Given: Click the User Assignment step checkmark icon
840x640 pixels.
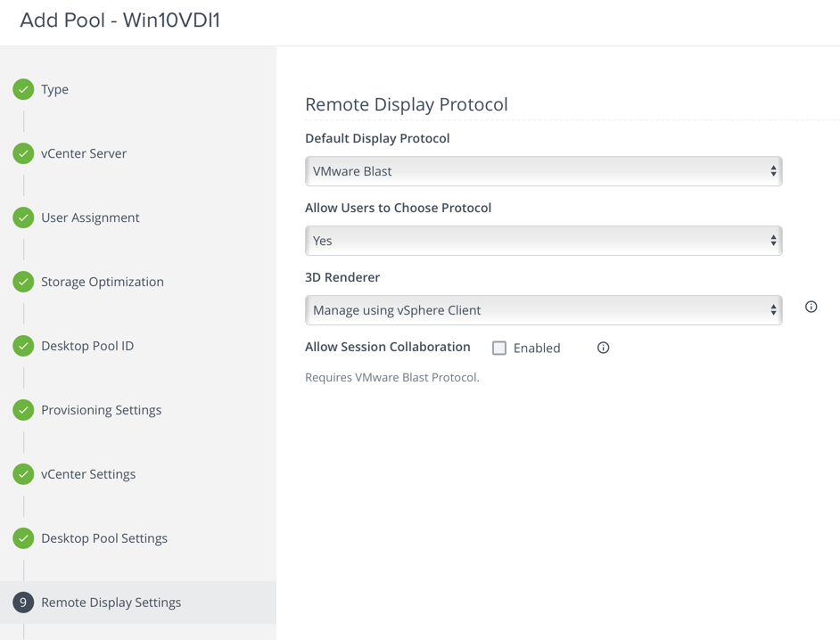Looking at the screenshot, I should pos(23,217).
